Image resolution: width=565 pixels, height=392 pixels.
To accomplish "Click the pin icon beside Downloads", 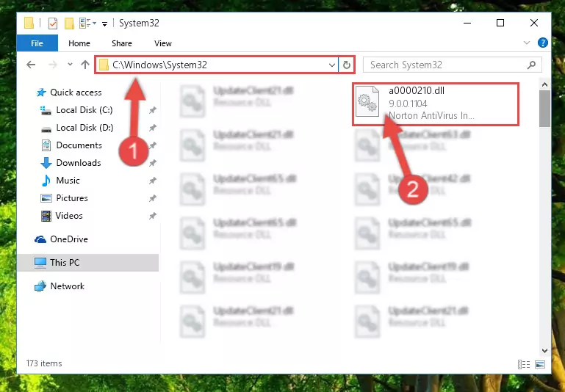I will [153, 163].
